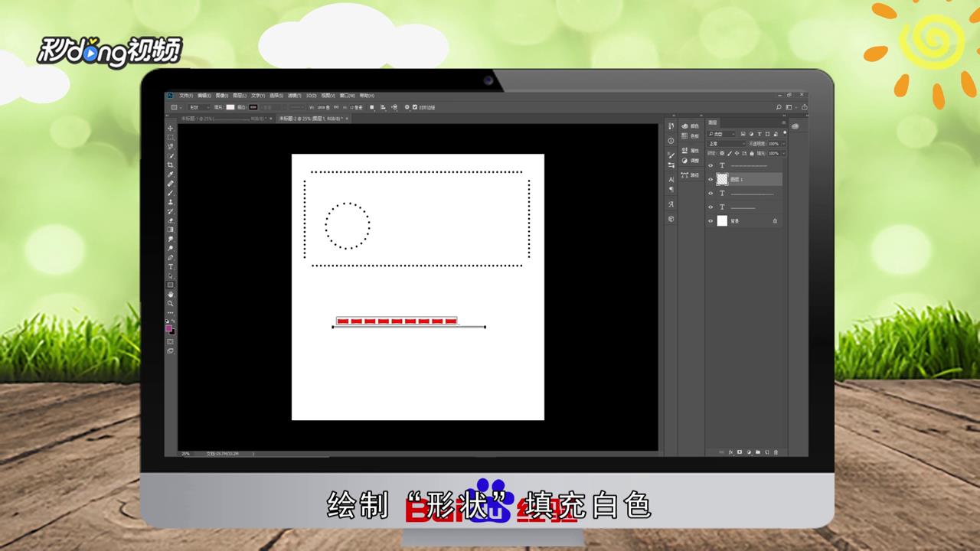
Task: Activate the Zoom tool
Action: click(x=169, y=303)
